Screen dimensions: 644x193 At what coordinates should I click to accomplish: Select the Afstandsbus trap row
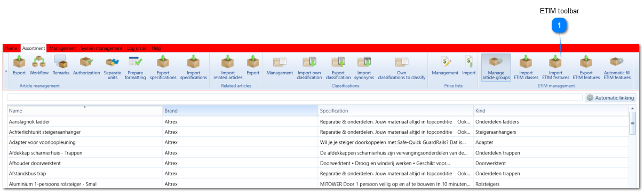tap(318, 174)
